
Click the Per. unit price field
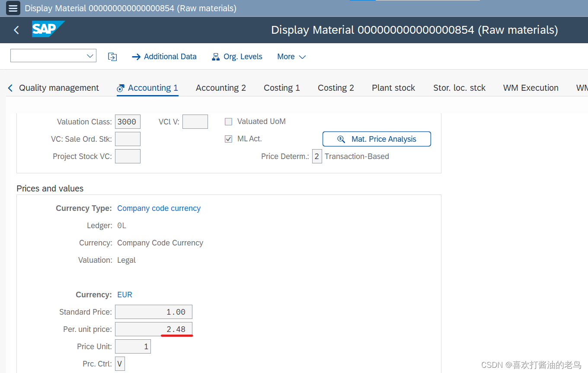tap(153, 329)
